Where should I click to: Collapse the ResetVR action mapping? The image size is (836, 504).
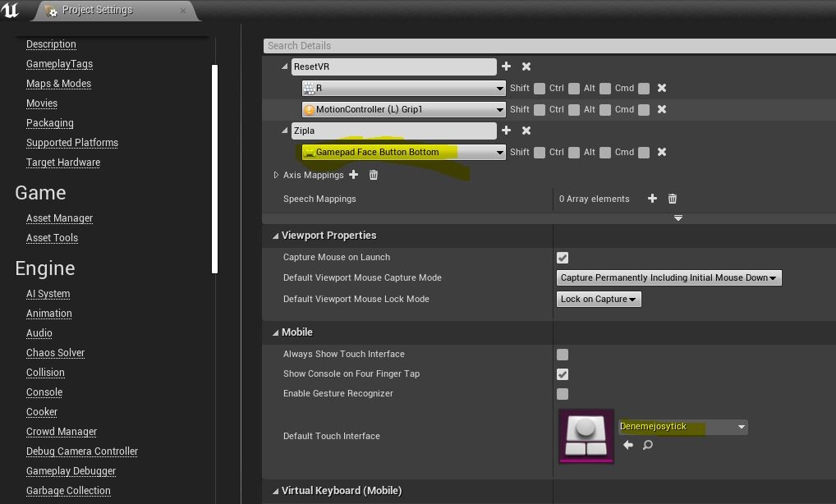coord(285,66)
